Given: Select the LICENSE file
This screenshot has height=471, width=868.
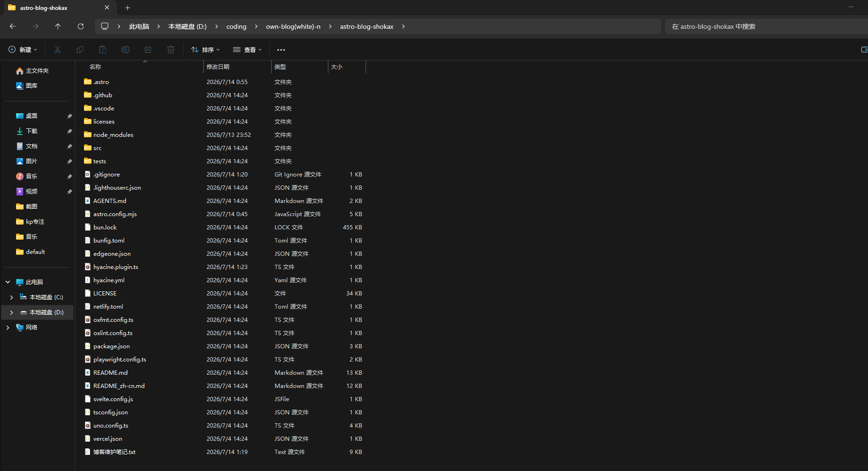Looking at the screenshot, I should [x=100, y=294].
